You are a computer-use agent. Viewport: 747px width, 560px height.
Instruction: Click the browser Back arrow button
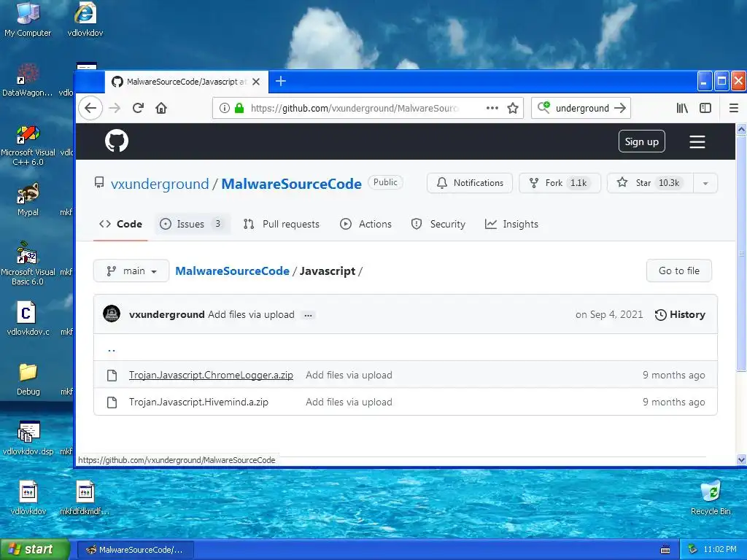[90, 108]
